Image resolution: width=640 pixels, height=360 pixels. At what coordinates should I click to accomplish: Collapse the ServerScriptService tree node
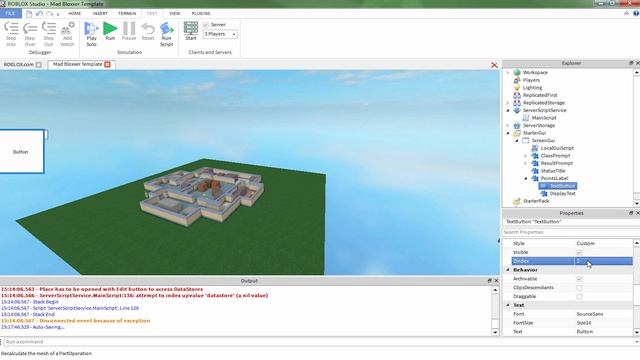(x=508, y=110)
